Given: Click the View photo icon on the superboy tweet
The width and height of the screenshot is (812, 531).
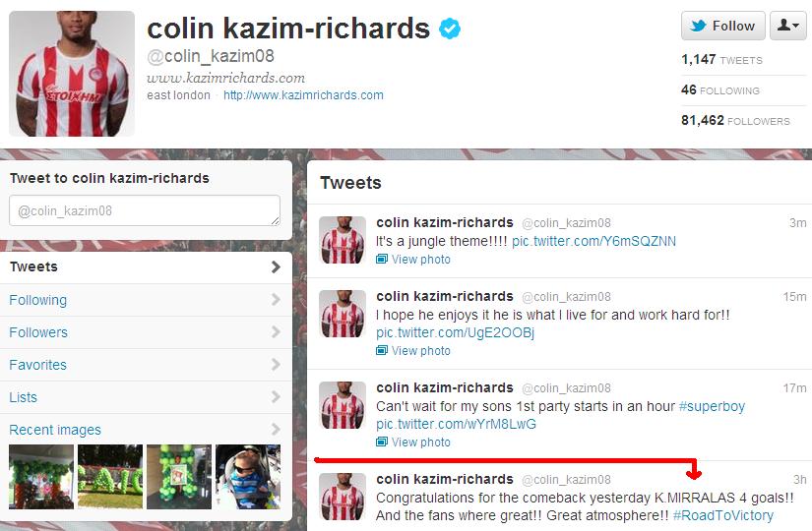Looking at the screenshot, I should (x=382, y=442).
